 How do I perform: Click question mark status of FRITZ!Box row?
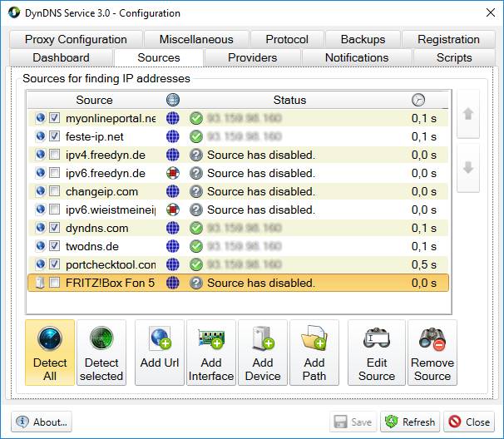pos(196,284)
